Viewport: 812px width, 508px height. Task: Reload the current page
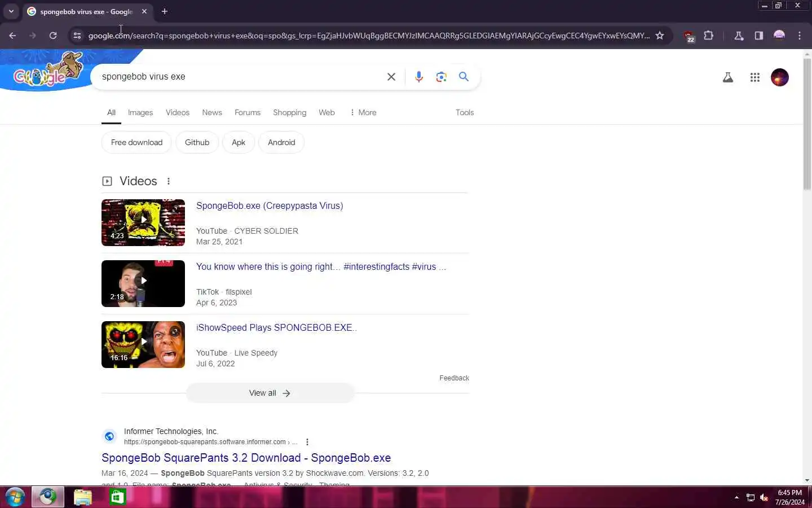point(53,36)
